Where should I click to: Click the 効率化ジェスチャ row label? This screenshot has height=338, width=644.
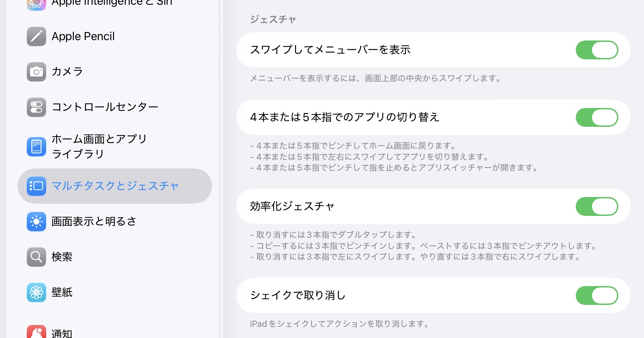click(x=292, y=206)
